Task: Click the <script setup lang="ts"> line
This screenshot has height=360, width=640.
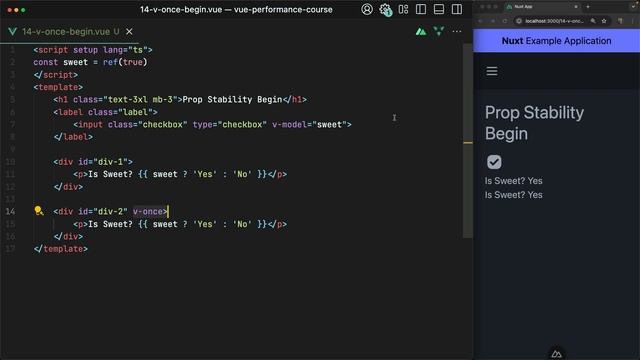Action: pyautogui.click(x=93, y=50)
